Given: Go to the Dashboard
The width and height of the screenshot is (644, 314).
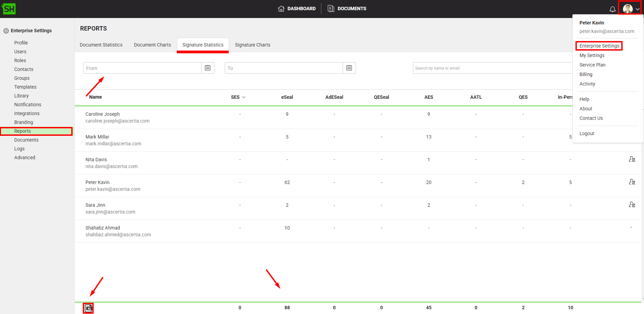Looking at the screenshot, I should coord(297,8).
